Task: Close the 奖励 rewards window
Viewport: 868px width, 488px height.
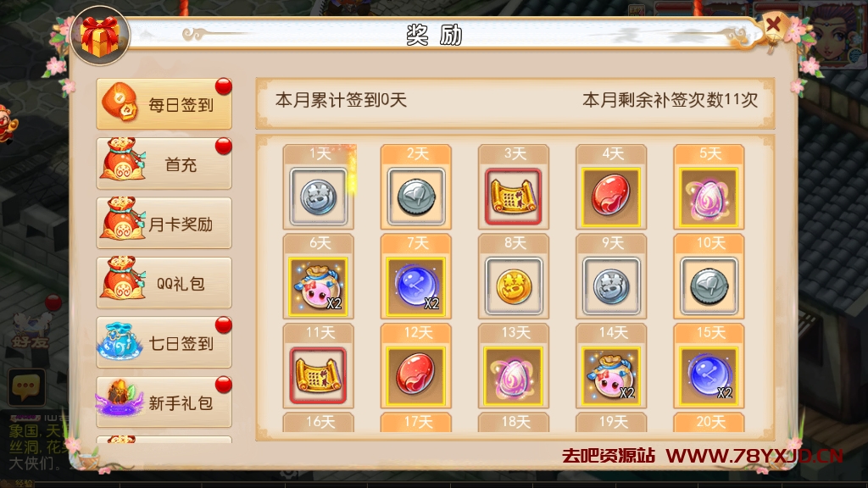Action: point(773,25)
